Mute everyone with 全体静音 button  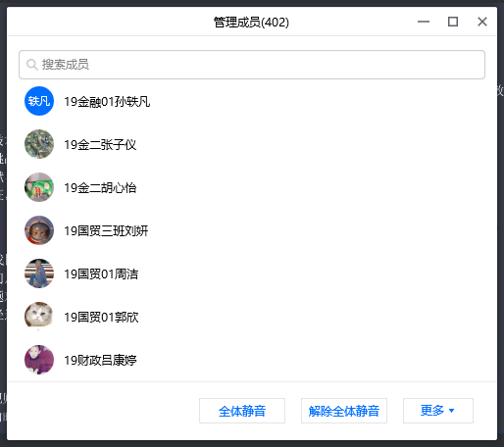pos(242,411)
